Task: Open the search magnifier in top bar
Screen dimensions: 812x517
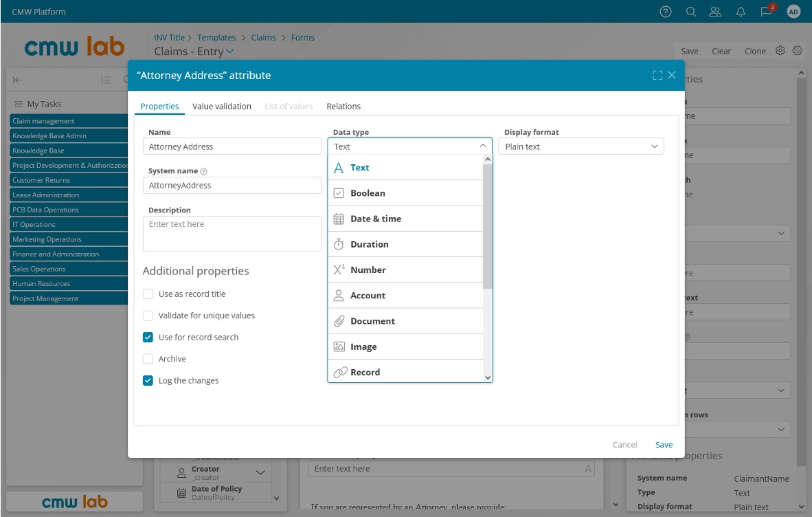Action: [691, 12]
